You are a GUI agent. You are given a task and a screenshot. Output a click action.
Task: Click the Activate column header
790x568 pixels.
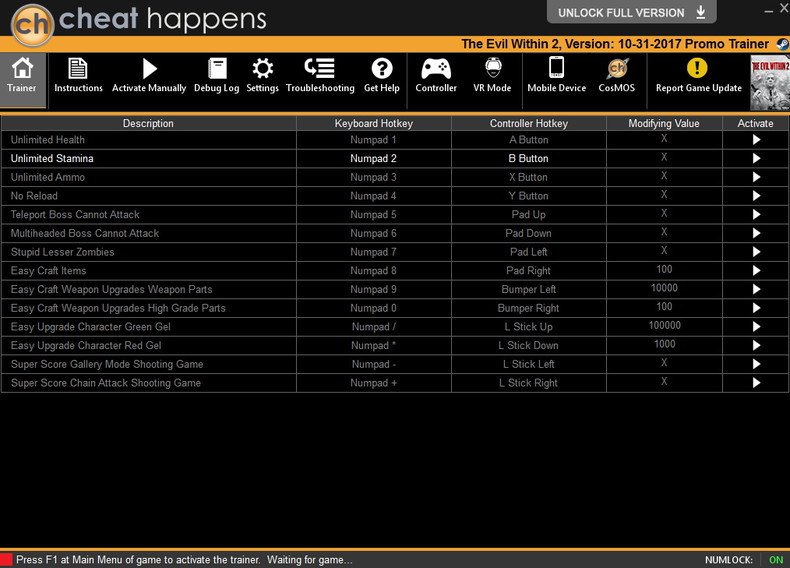(x=755, y=123)
